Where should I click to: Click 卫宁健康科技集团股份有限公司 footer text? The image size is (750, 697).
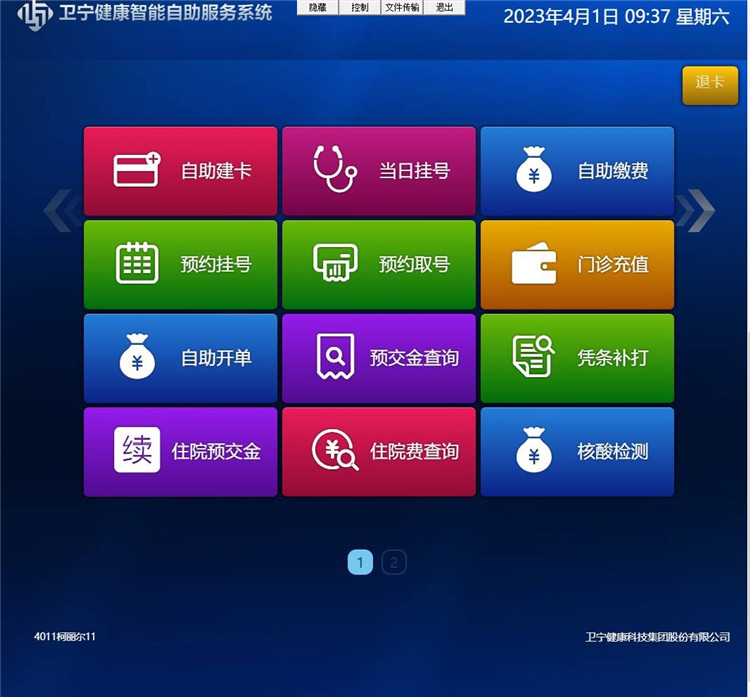pos(658,637)
